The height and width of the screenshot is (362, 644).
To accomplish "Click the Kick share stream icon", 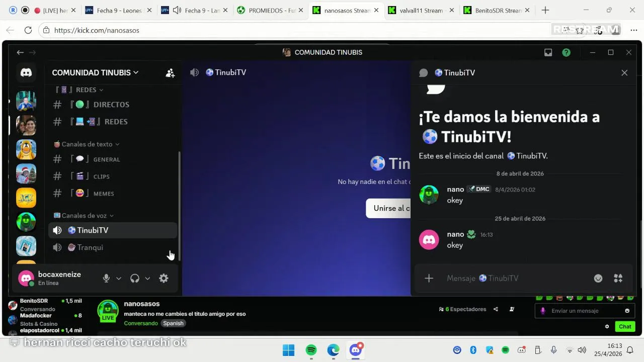I will pyautogui.click(x=496, y=309).
